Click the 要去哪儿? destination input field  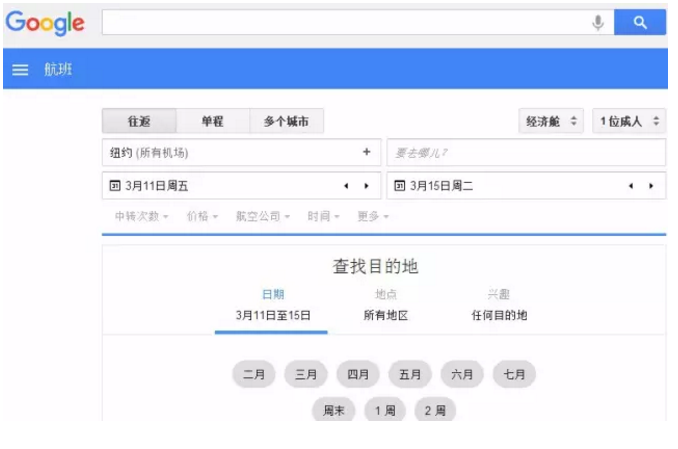point(525,152)
